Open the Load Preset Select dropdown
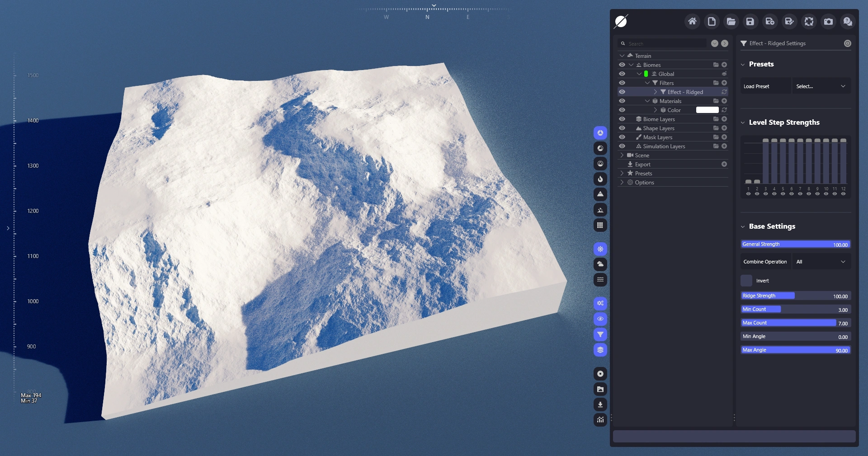The height and width of the screenshot is (456, 868). [x=821, y=86]
